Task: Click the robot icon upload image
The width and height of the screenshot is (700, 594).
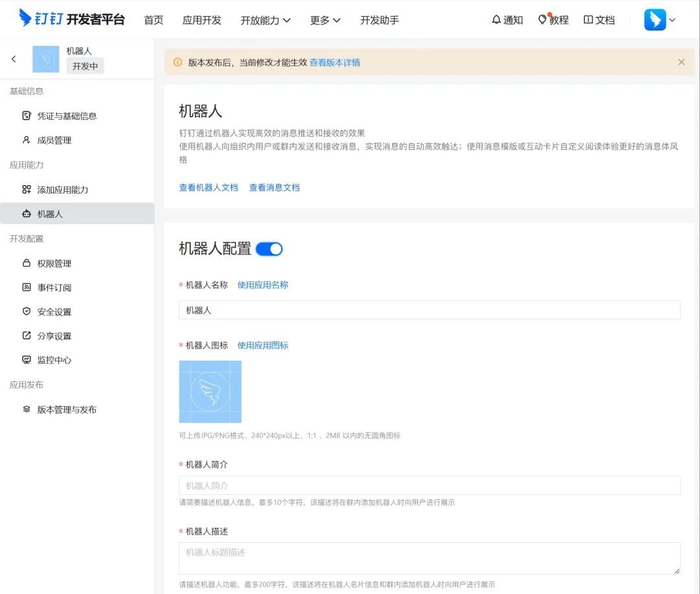Action: (210, 391)
